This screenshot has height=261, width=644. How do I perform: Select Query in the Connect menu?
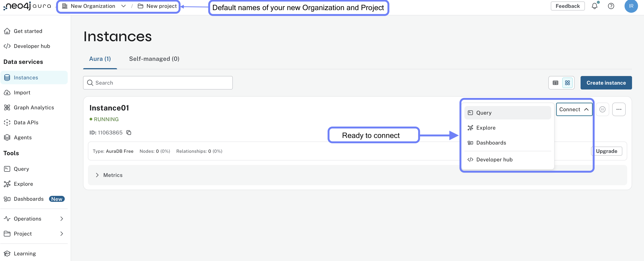tap(483, 113)
